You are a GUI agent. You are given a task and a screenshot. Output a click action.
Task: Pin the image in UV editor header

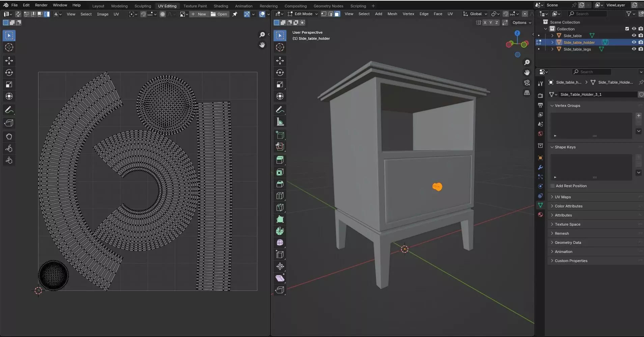[x=235, y=14]
